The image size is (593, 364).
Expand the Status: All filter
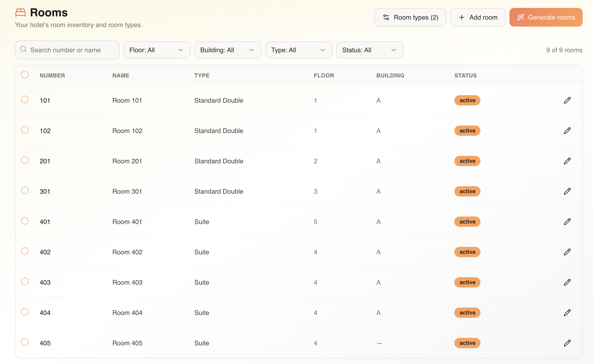coord(370,50)
